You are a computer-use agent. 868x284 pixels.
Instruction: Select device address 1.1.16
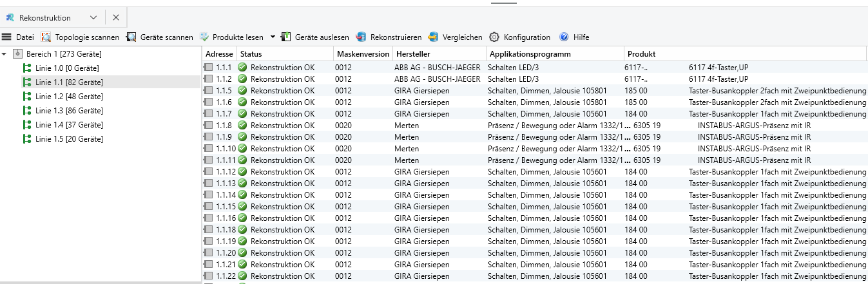[x=226, y=218]
